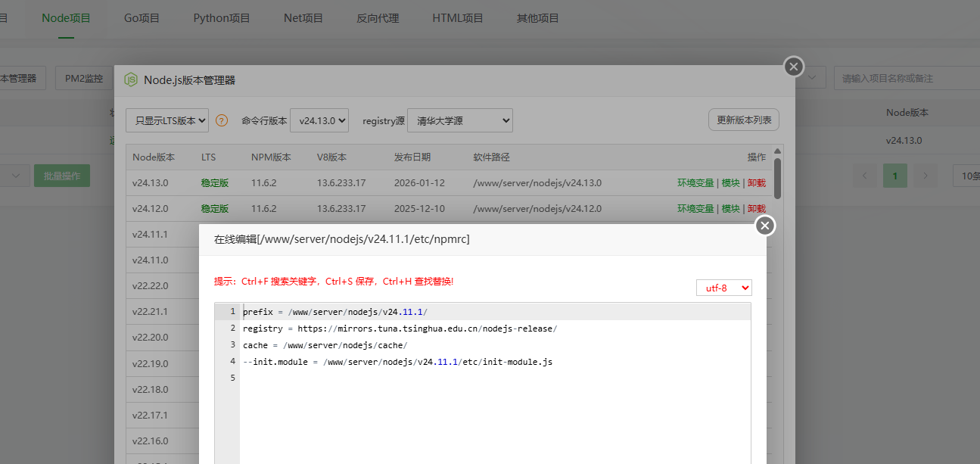Open 模块 for version v24.12.0
Screen dimensions: 980x464
tap(730, 208)
